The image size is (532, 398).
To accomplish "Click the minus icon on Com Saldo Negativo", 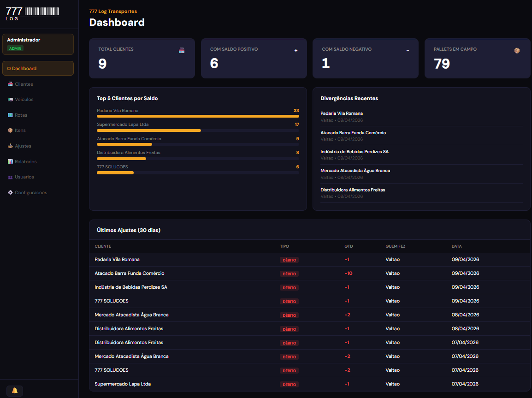I will [x=408, y=50].
